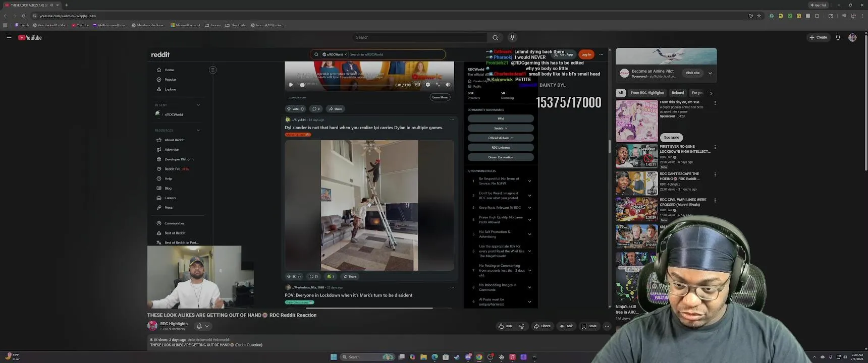Mute the tab via speaker icon
Viewport: 868px width, 363px height.
[x=51, y=5]
